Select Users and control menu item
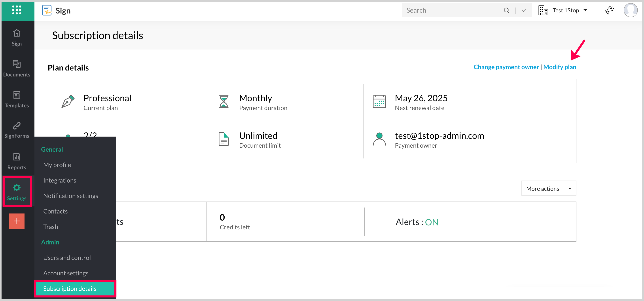 click(x=67, y=257)
